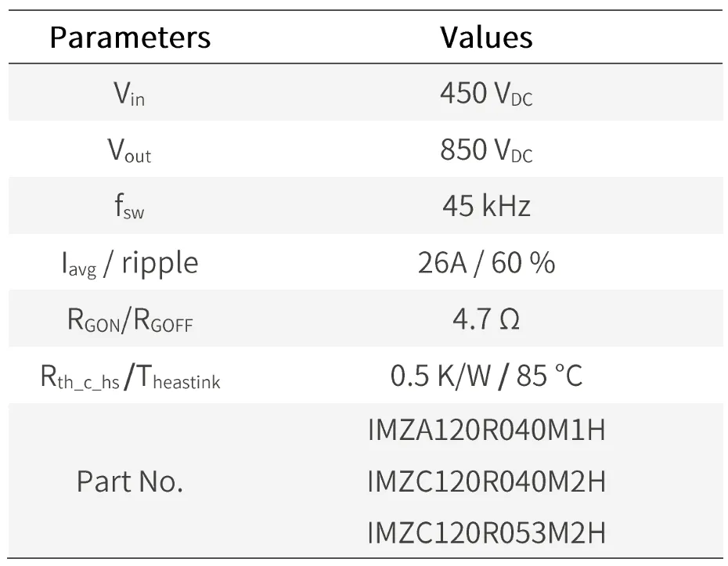Click the fsw parameter label
728x566 pixels.
(x=129, y=206)
